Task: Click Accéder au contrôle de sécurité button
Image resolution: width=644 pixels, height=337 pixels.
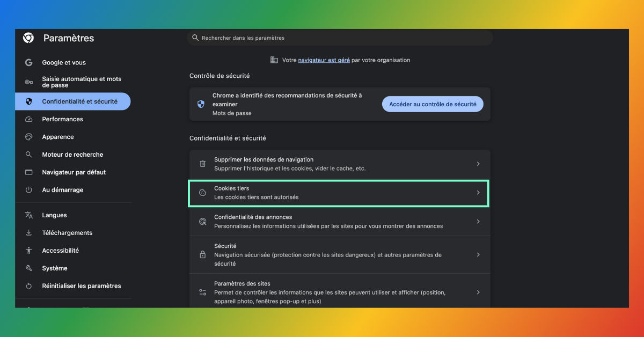Action: (x=433, y=104)
